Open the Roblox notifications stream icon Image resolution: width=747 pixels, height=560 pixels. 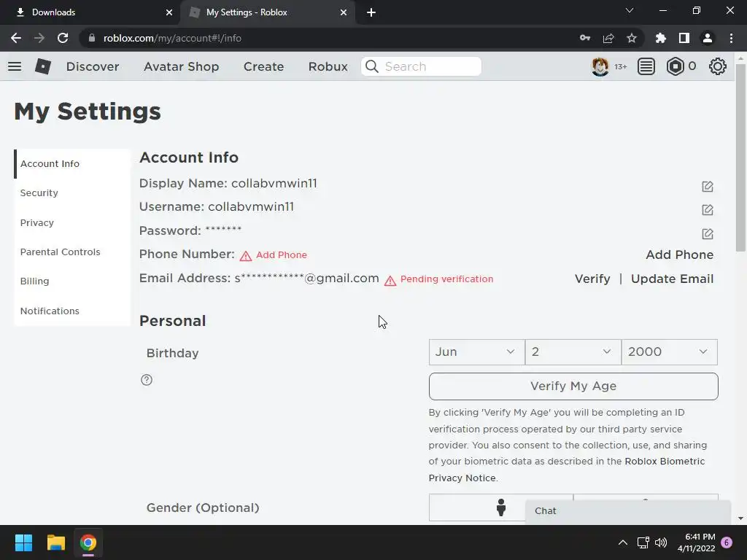point(646,66)
